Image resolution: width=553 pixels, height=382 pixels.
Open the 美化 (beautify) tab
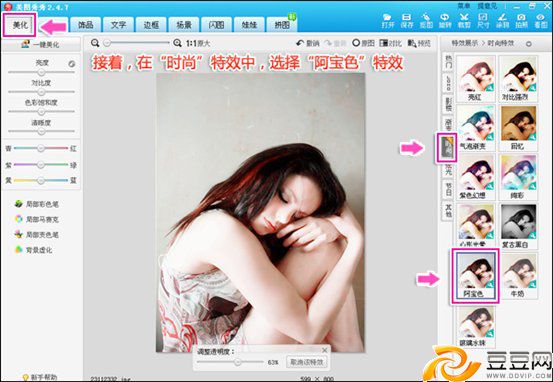point(20,25)
